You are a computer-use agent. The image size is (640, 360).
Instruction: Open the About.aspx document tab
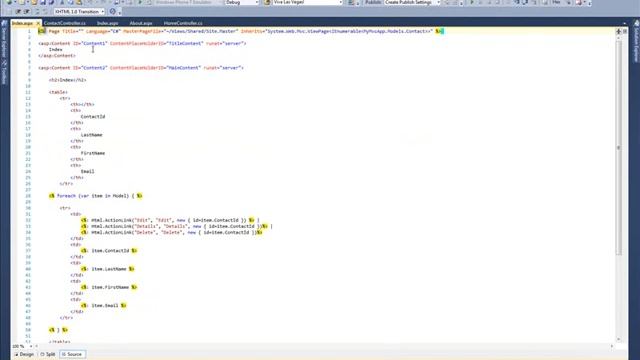click(x=141, y=23)
